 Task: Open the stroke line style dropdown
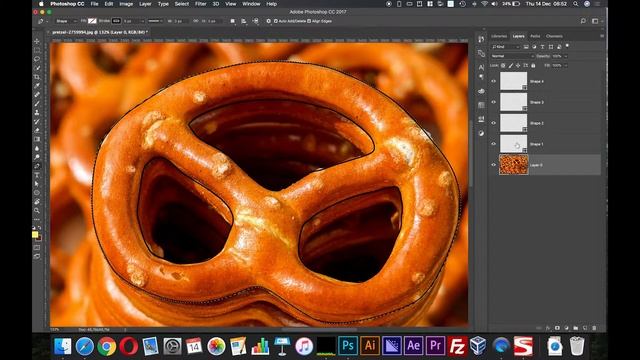click(x=156, y=21)
